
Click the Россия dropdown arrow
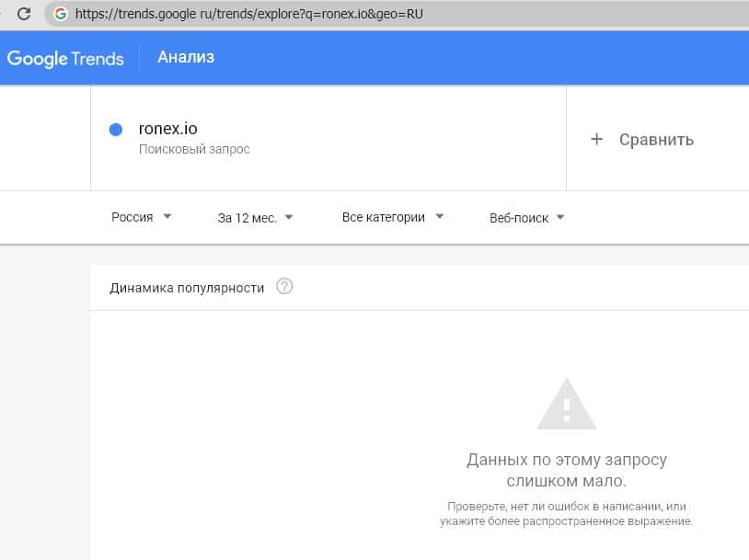[167, 217]
